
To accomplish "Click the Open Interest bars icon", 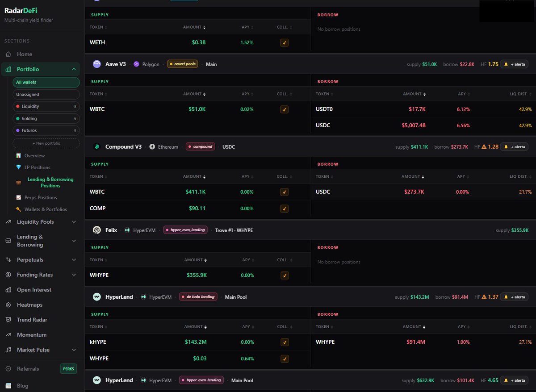I will [x=8, y=290].
